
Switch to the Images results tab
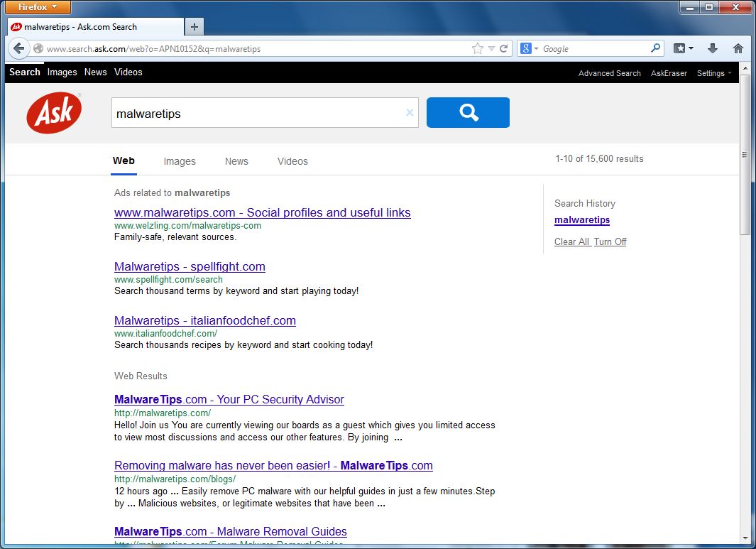tap(180, 162)
